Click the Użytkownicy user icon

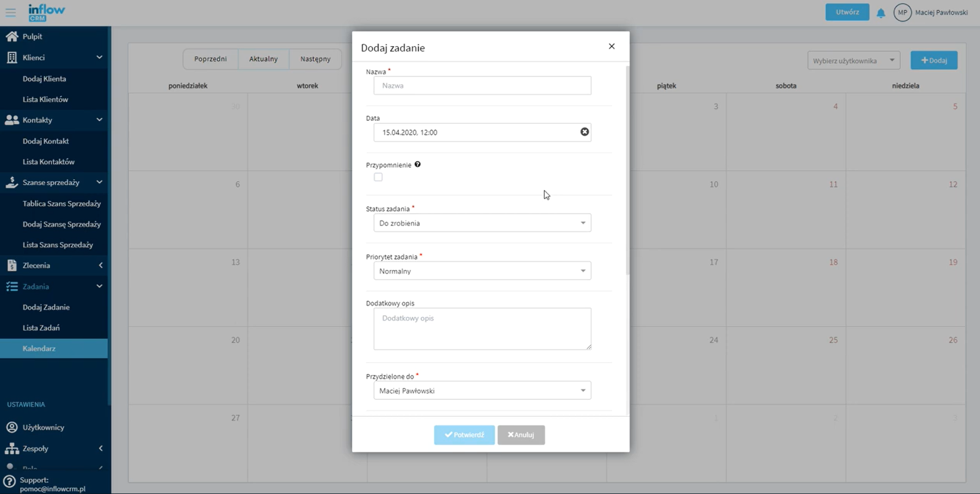point(12,427)
